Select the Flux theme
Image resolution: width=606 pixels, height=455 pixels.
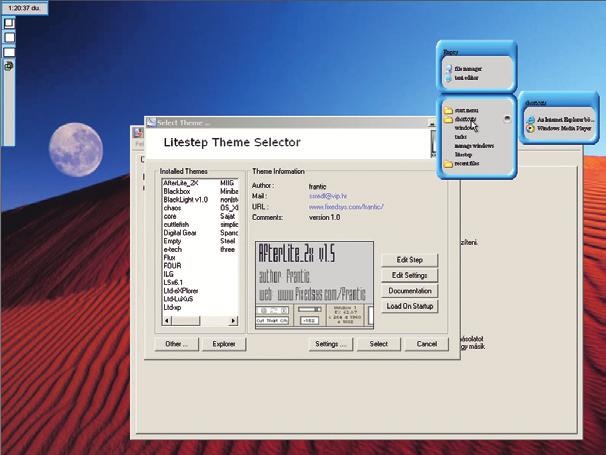(x=169, y=257)
